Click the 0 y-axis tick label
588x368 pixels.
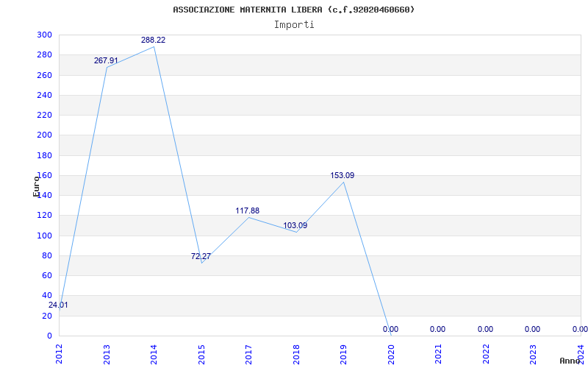[x=49, y=336]
